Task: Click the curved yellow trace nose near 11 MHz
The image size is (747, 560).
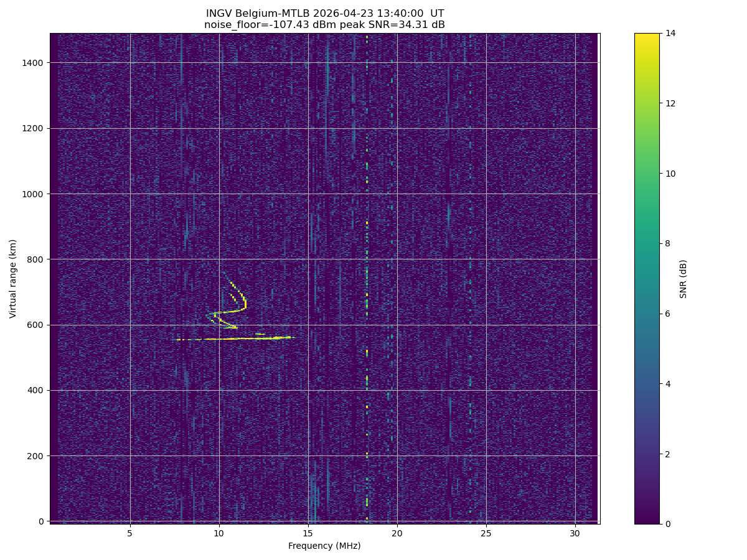Action: tap(245, 304)
